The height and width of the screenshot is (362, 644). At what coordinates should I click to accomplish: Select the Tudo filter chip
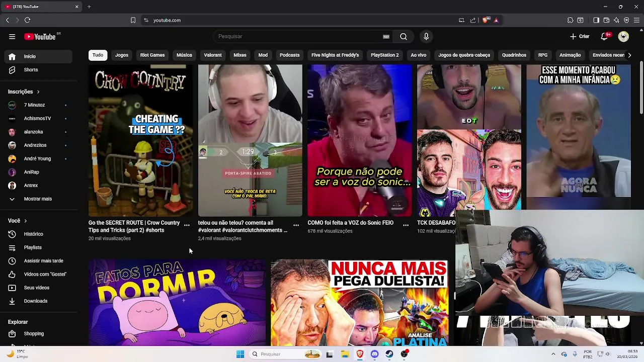(98, 55)
